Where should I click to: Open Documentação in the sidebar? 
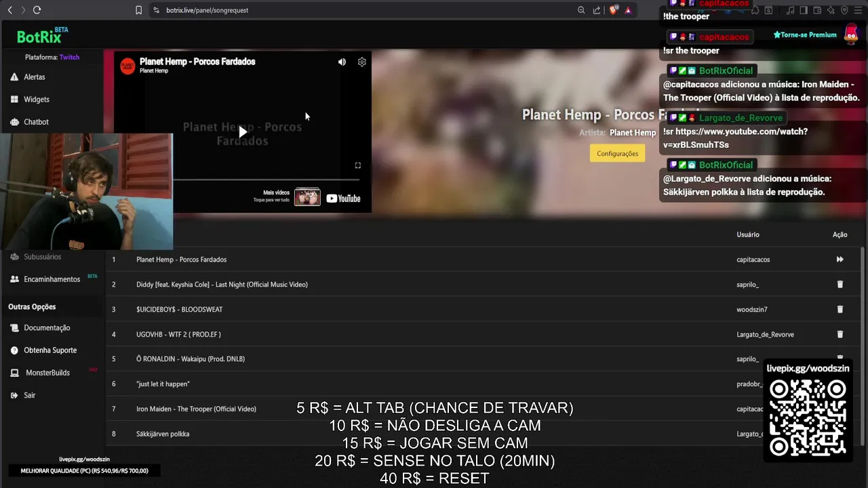47,328
